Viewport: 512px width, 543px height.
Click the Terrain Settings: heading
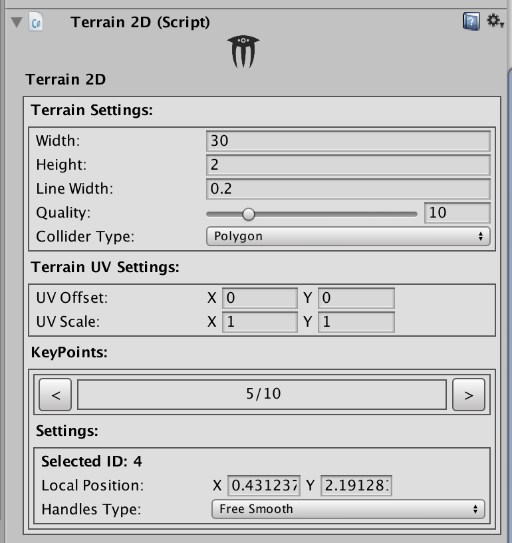coord(92,110)
